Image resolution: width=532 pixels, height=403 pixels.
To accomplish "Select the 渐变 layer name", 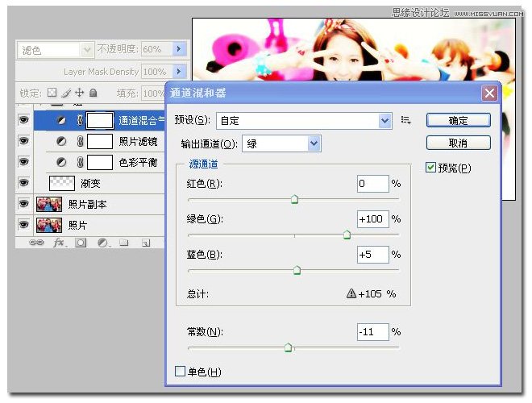I will pyautogui.click(x=90, y=183).
